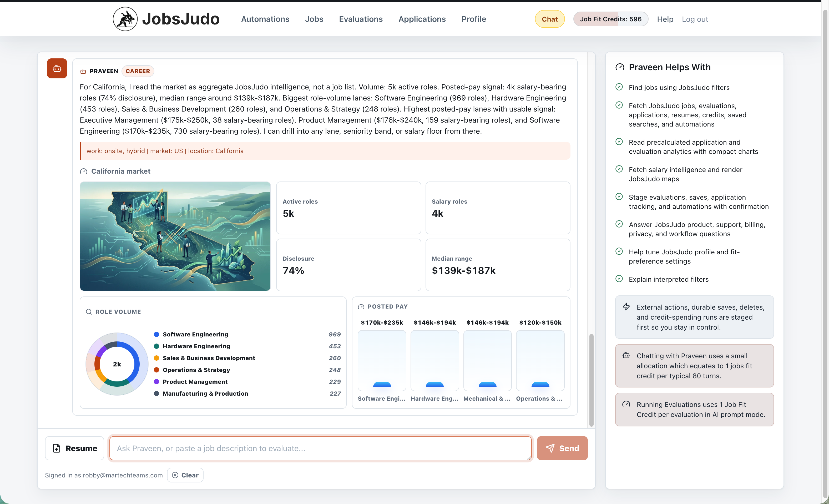
Task: Click the Job Fit Credits: 596 badge
Action: pos(611,19)
